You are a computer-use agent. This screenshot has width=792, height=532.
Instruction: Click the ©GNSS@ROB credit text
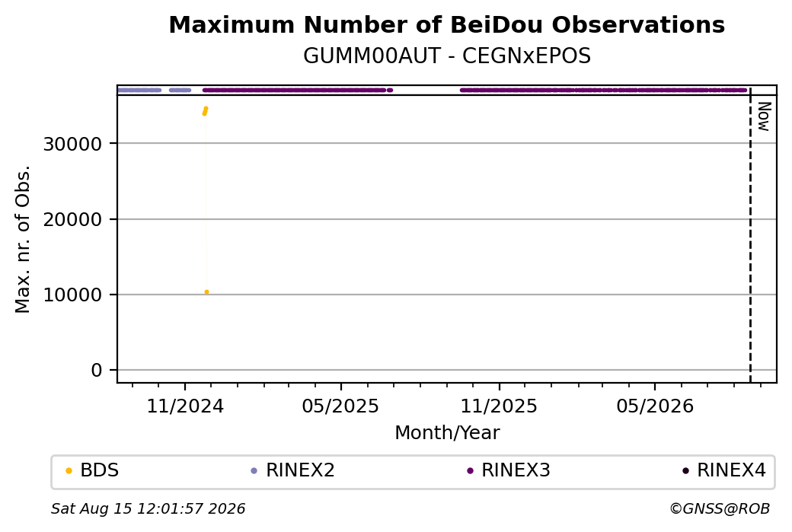pyautogui.click(x=720, y=508)
